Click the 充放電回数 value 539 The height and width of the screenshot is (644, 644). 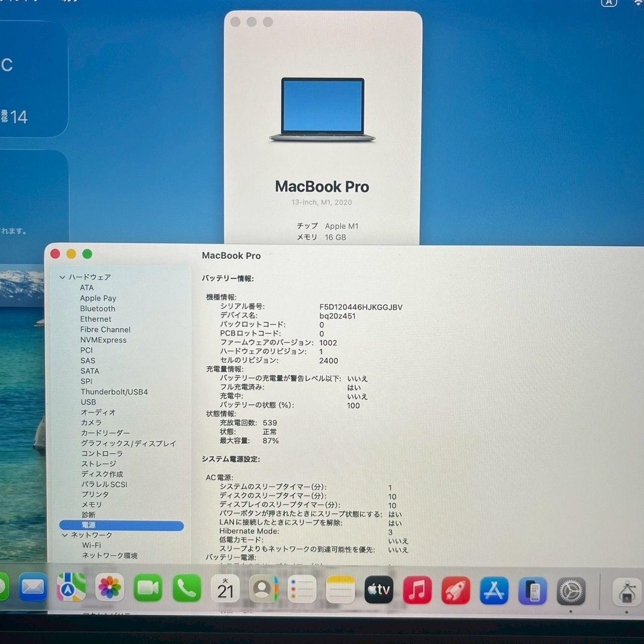270,423
